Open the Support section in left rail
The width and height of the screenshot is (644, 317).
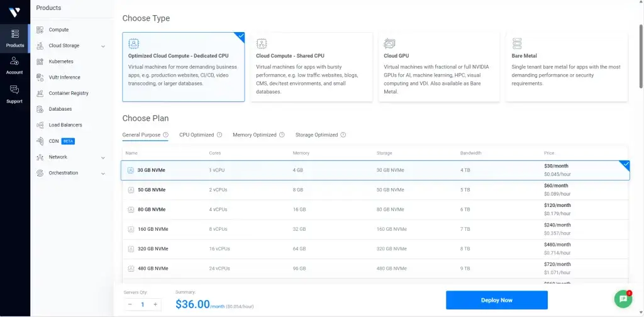pyautogui.click(x=14, y=93)
